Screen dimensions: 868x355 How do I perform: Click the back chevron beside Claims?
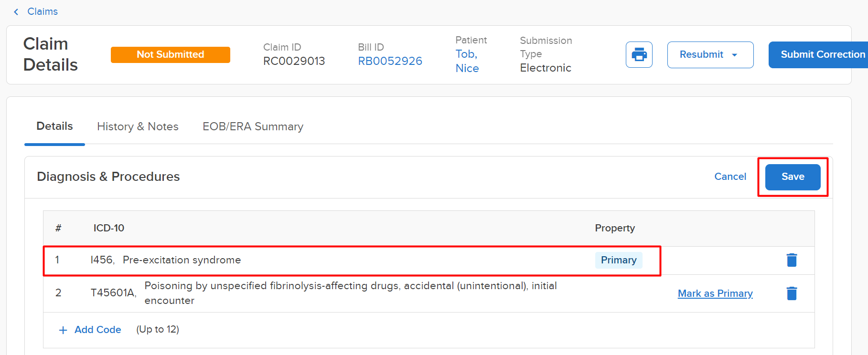[x=16, y=11]
